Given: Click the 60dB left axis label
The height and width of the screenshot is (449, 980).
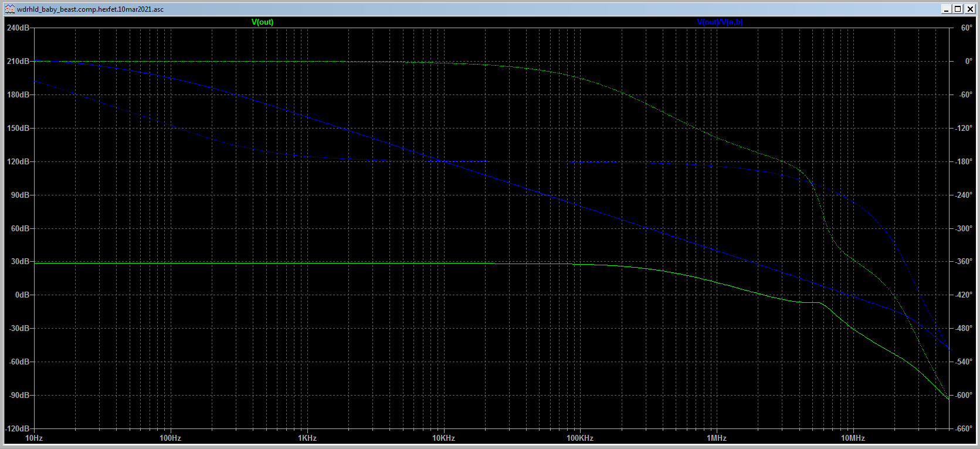Looking at the screenshot, I should click(x=21, y=229).
